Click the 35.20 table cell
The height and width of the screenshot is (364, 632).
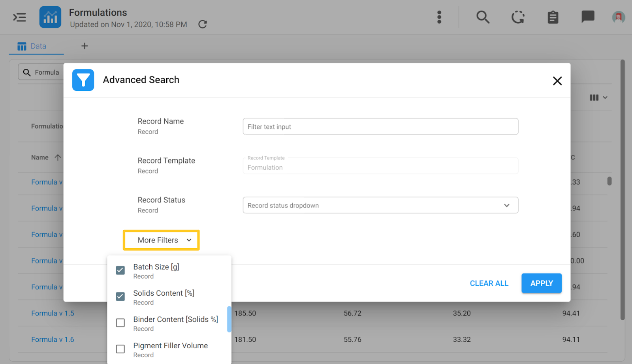tap(462, 313)
